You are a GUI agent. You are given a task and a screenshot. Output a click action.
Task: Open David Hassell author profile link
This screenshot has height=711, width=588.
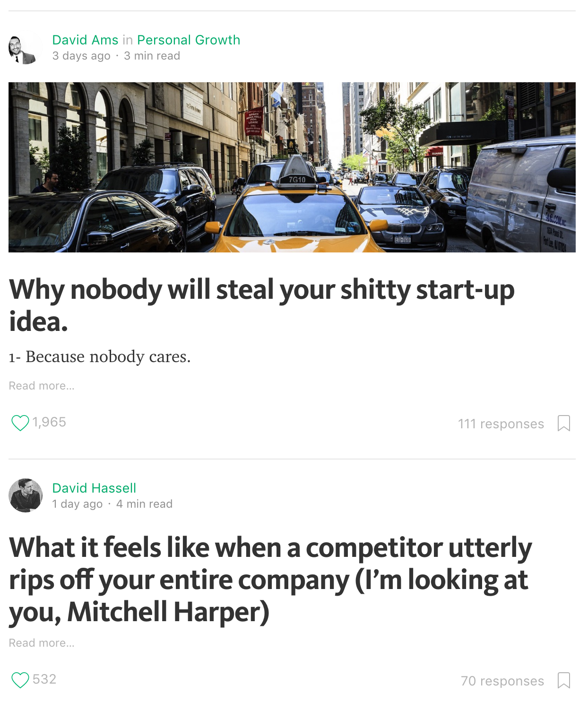94,488
